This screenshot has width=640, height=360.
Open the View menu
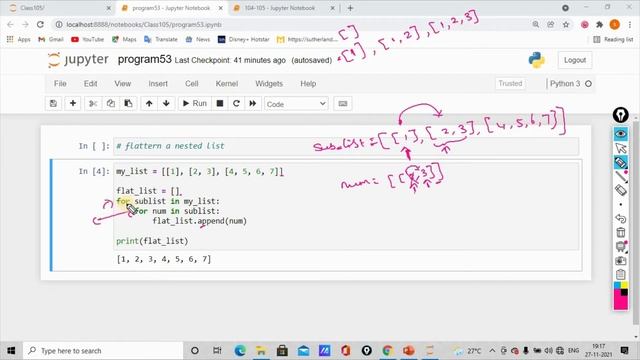[122, 84]
